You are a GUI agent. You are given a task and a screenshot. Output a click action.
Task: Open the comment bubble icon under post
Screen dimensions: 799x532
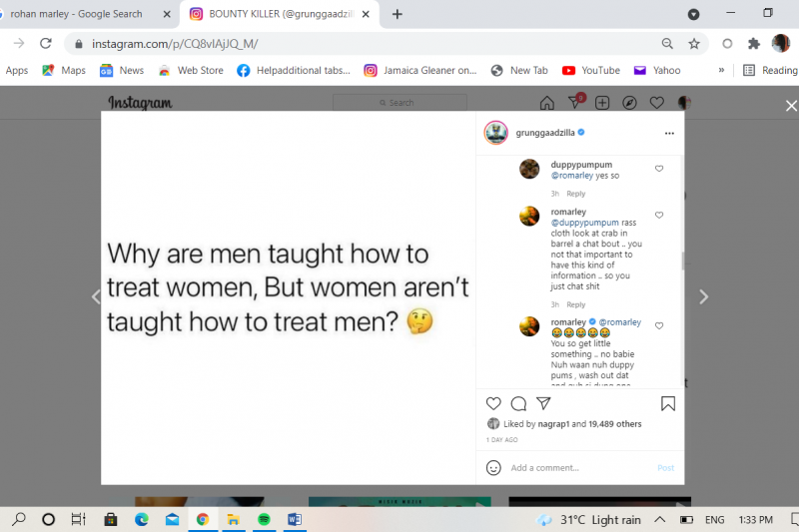(518, 403)
